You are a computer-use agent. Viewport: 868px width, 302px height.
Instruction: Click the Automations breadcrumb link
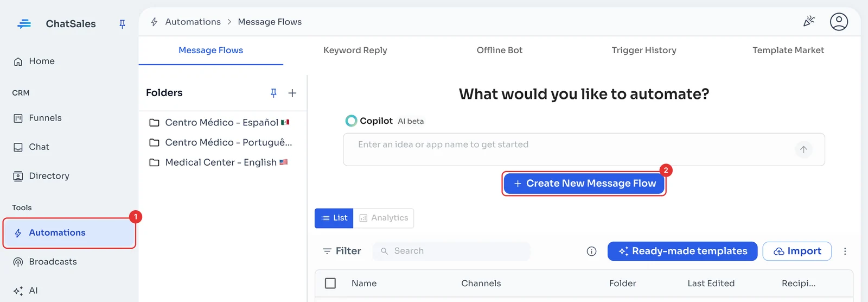click(193, 22)
